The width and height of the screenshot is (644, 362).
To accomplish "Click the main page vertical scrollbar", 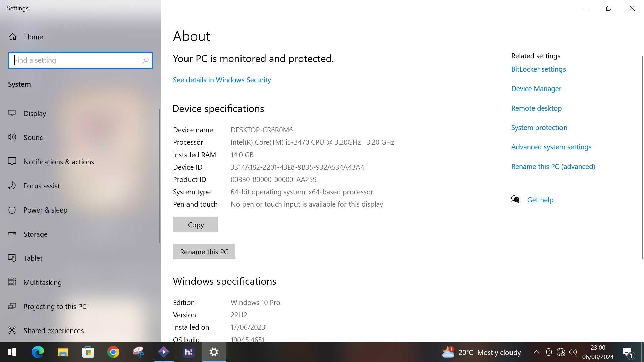I will click(642, 158).
